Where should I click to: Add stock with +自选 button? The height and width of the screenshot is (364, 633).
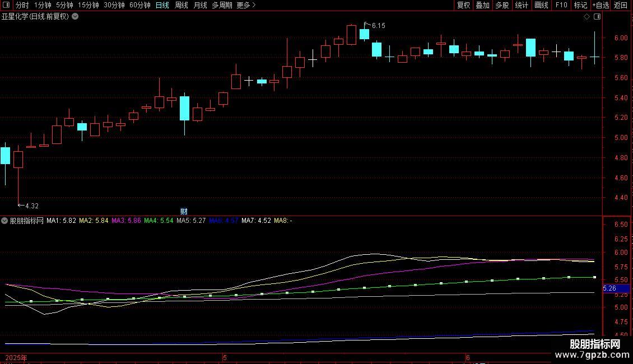pyautogui.click(x=601, y=5)
